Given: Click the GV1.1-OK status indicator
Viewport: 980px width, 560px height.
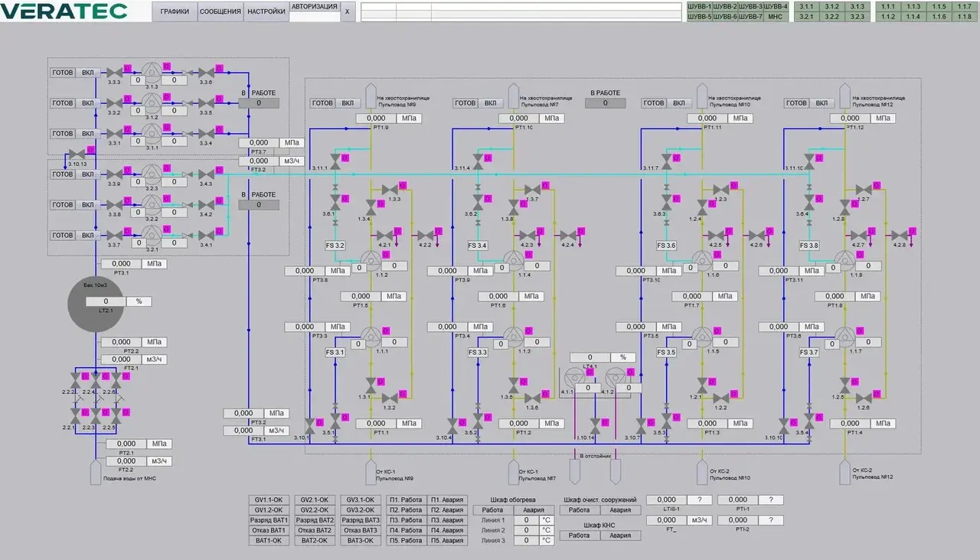Looking at the screenshot, I should coord(267,500).
